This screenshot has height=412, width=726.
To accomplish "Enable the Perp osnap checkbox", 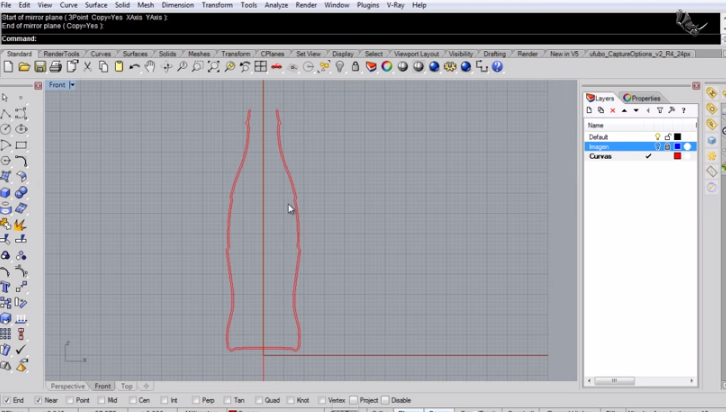I will click(x=196, y=400).
